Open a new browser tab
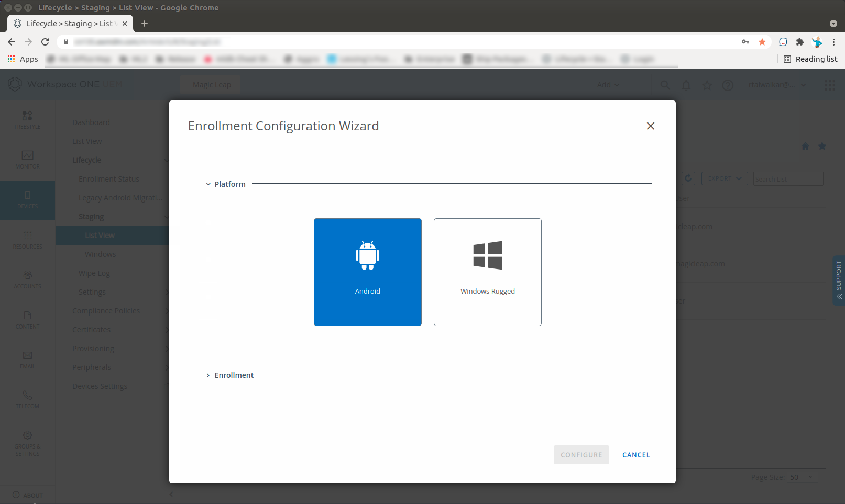 click(x=145, y=24)
